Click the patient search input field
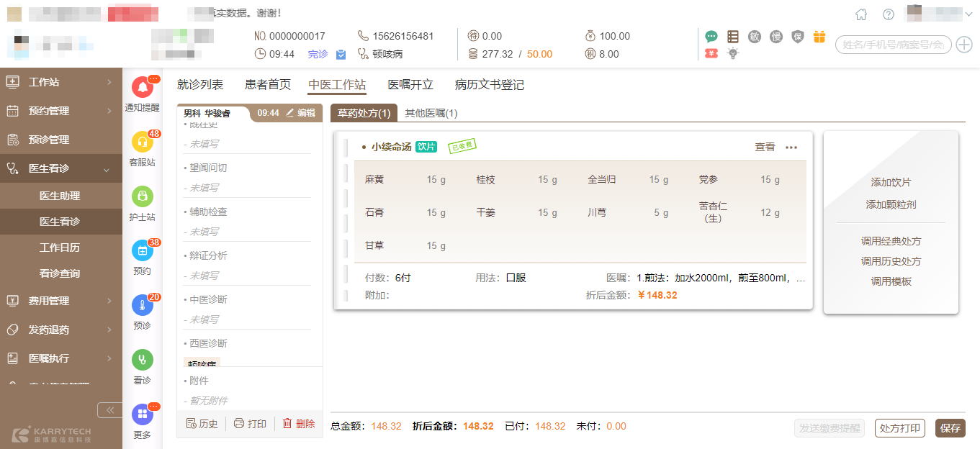 point(893,45)
